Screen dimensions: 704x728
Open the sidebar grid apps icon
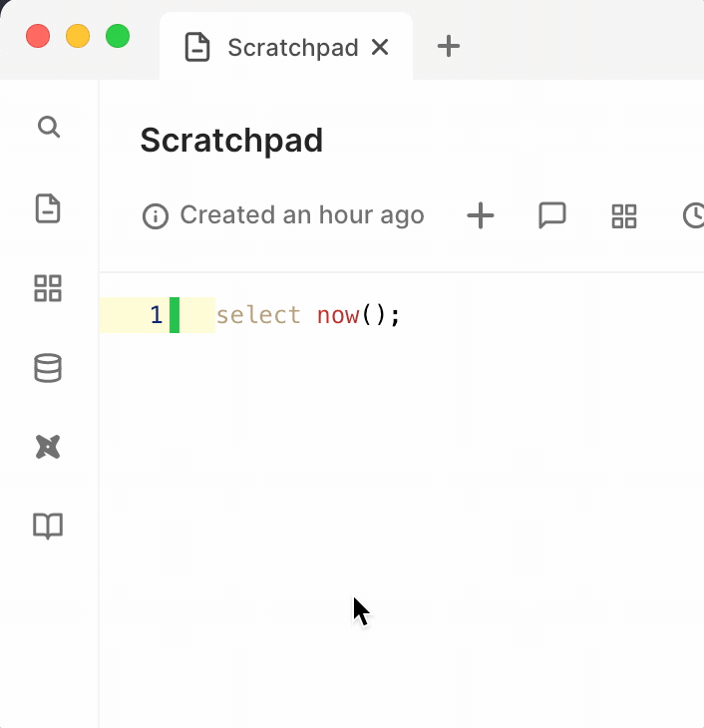[x=48, y=288]
